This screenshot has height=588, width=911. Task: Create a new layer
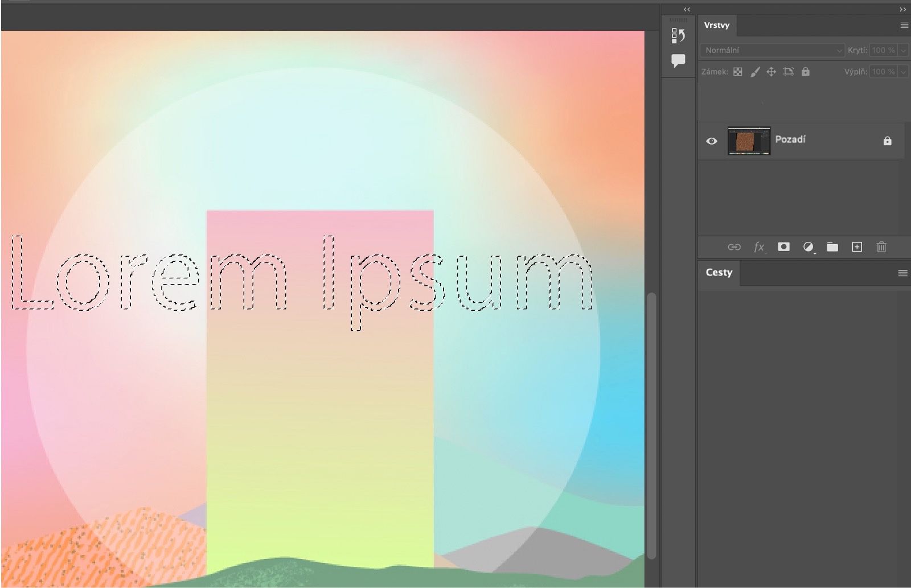(856, 247)
